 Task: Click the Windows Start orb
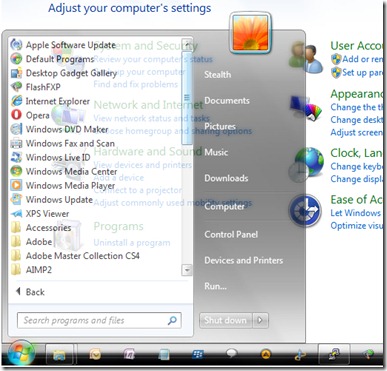[x=21, y=353]
